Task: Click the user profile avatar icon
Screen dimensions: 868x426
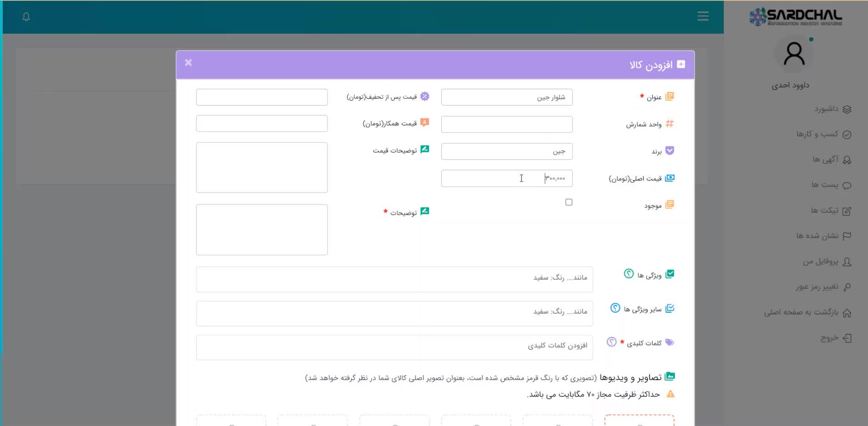Action: pyautogui.click(x=794, y=54)
